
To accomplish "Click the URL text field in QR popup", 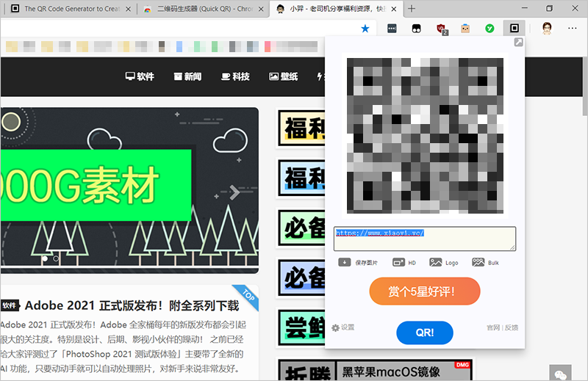I will tap(425, 239).
